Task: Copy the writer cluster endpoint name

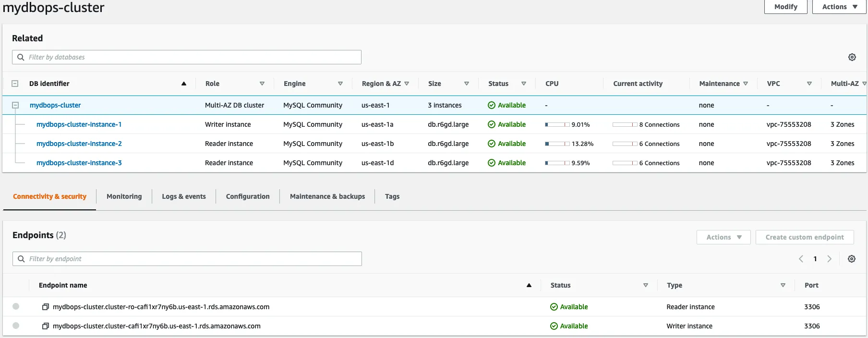Action: [x=46, y=326]
